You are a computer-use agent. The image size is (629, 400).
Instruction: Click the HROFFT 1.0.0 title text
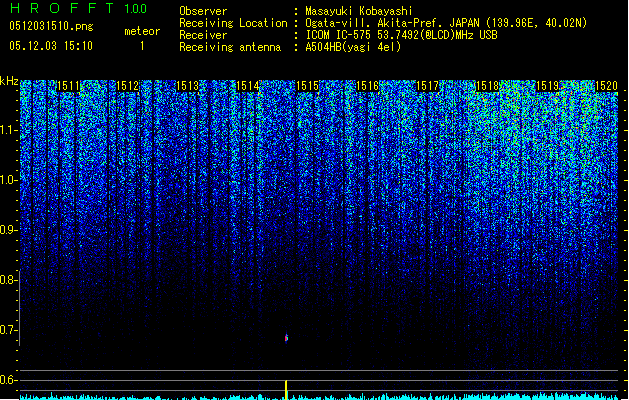78,8
